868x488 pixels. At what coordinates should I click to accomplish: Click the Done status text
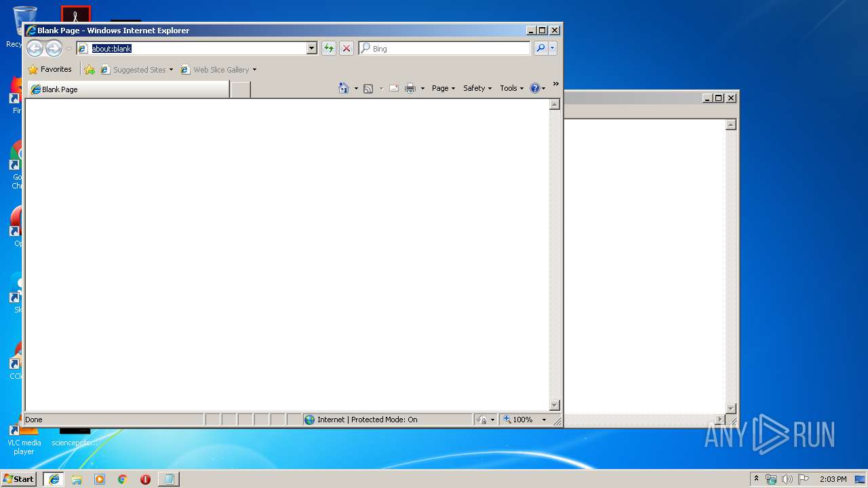click(x=34, y=420)
